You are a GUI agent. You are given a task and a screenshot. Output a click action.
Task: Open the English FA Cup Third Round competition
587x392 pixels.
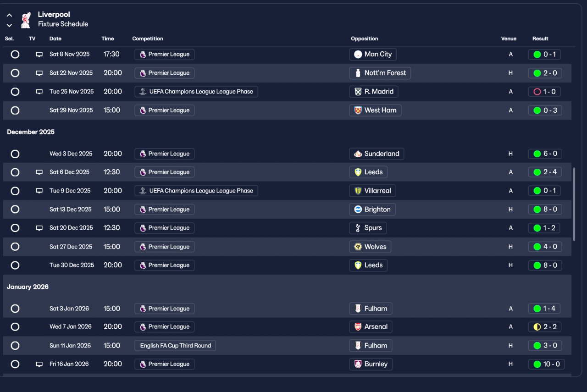click(x=175, y=346)
